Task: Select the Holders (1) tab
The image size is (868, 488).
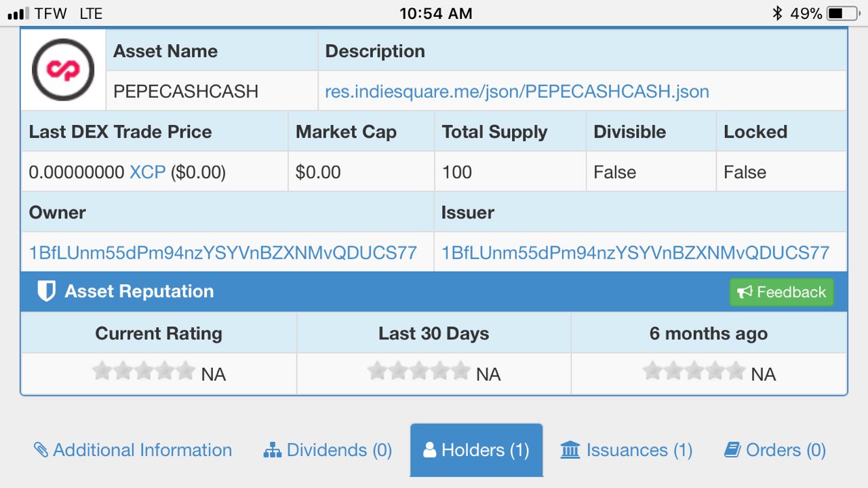Action: [x=476, y=450]
